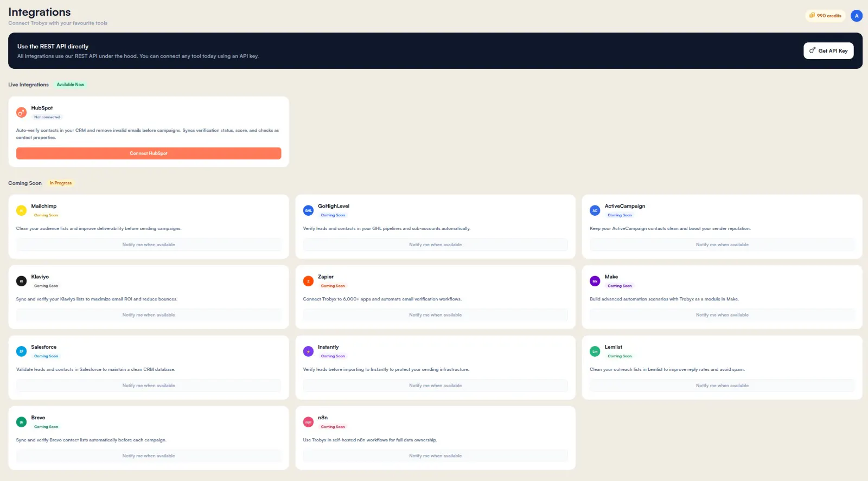Request notification for Mailchimp availability

(x=149, y=245)
